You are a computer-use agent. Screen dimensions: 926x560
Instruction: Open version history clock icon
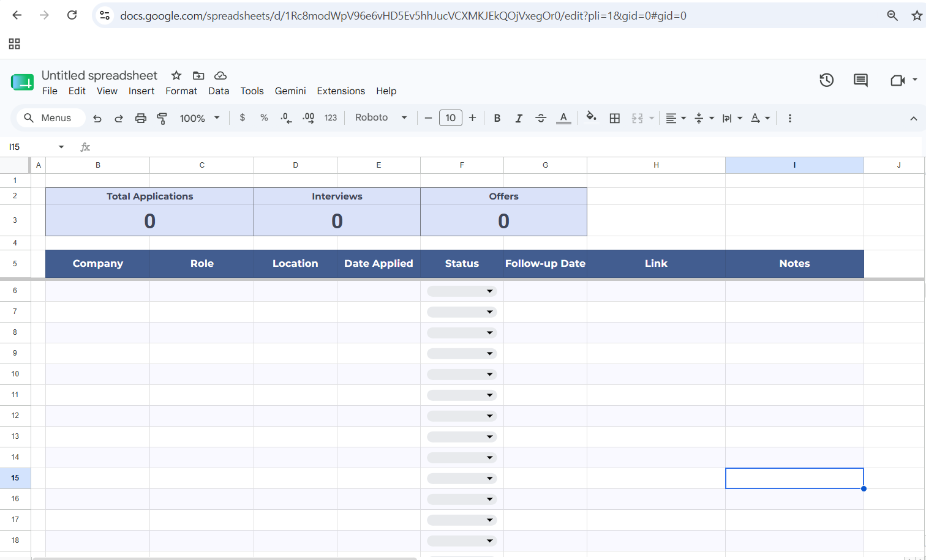[827, 80]
